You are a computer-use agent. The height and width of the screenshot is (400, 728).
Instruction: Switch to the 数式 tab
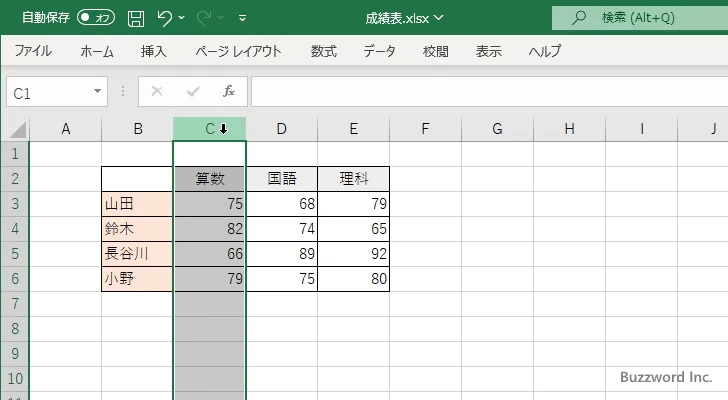(324, 51)
